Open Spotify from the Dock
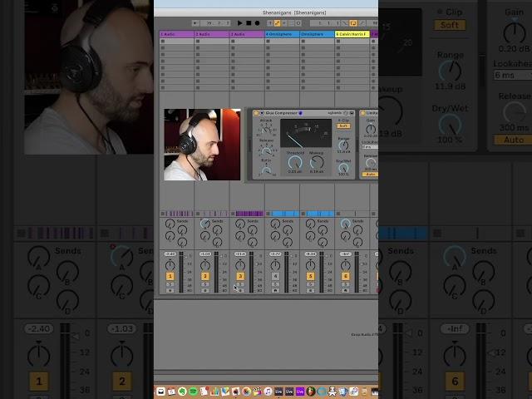The height and width of the screenshot is (399, 532). [193, 392]
